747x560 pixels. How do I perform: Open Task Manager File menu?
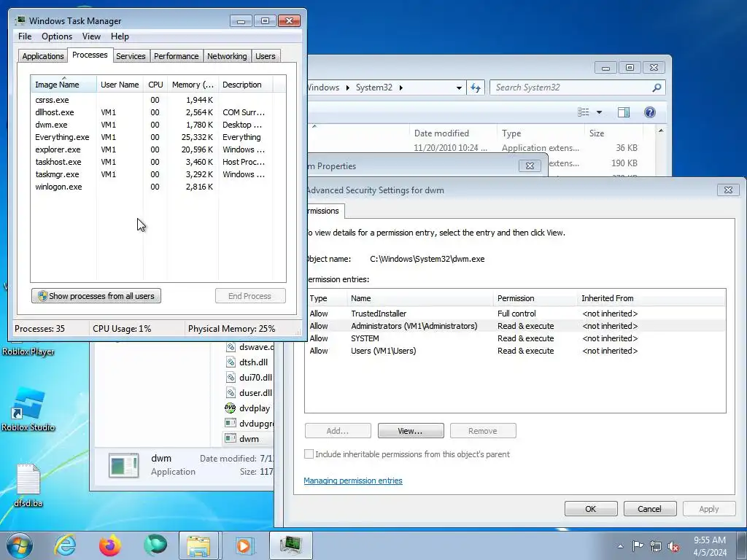pos(25,36)
